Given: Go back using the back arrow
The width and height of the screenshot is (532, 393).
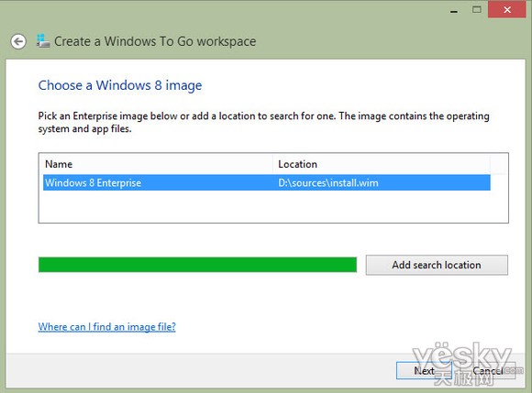Looking at the screenshot, I should [x=18, y=41].
